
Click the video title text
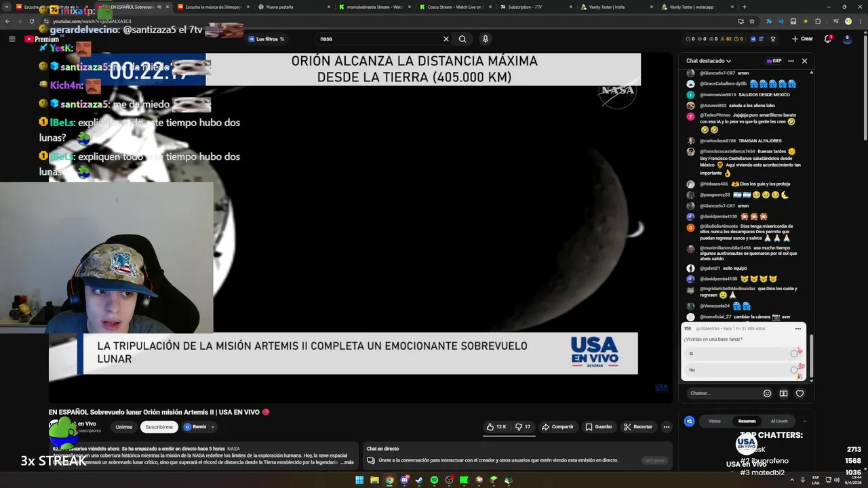154,412
